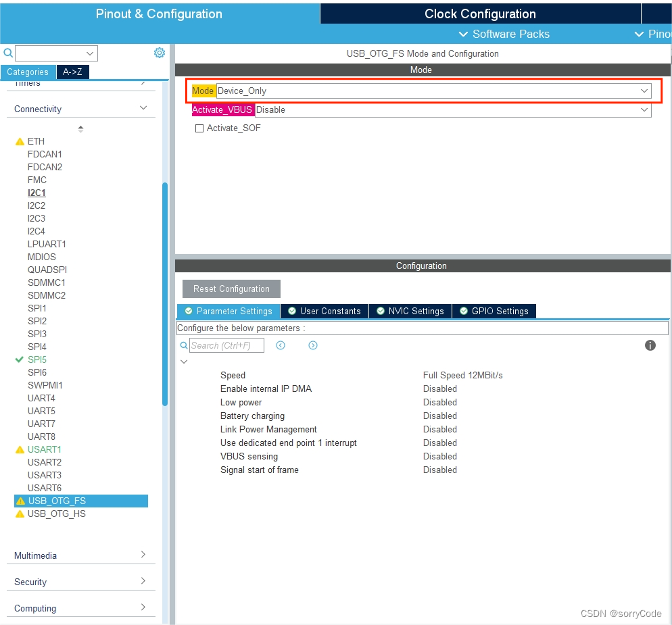The height and width of the screenshot is (625, 672).
Task: Click the parameter Search (Ctrl+F) field
Action: click(226, 345)
